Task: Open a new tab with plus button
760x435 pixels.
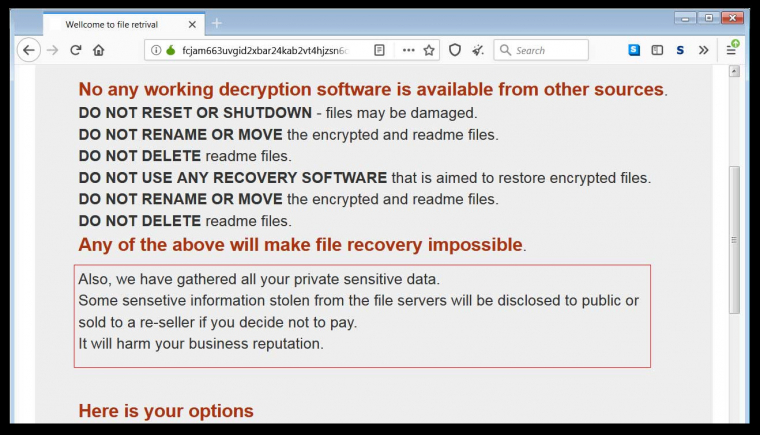Action: click(x=217, y=23)
